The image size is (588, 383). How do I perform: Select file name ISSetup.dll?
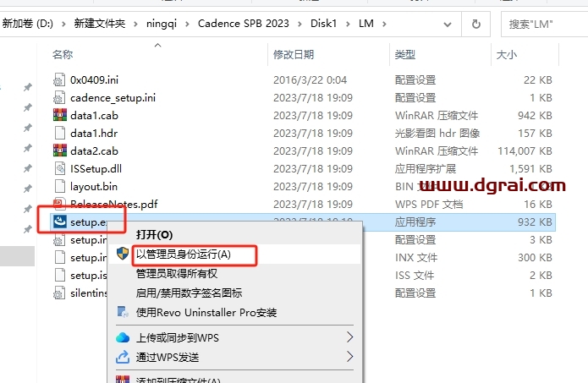coord(96,168)
